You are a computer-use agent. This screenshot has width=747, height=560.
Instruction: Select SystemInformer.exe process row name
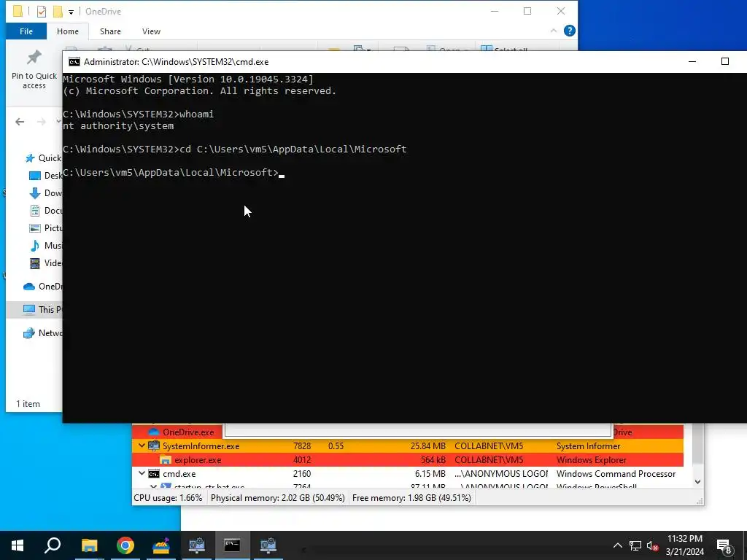201,446
